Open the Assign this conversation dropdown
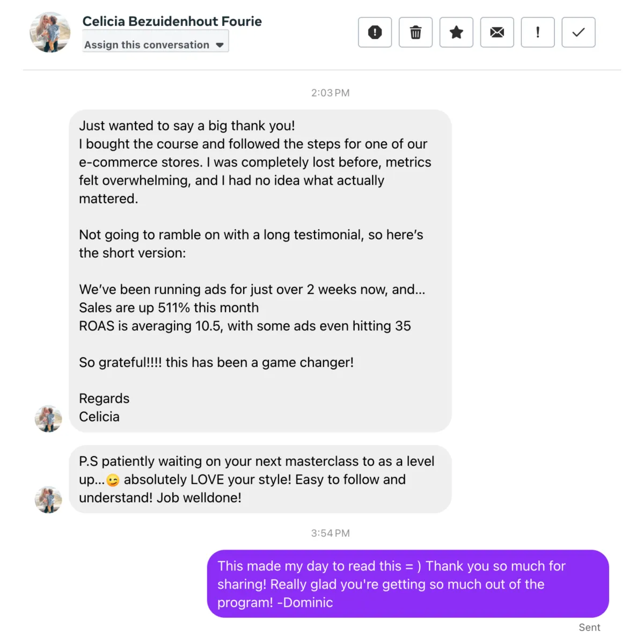644x644 pixels. pos(156,41)
